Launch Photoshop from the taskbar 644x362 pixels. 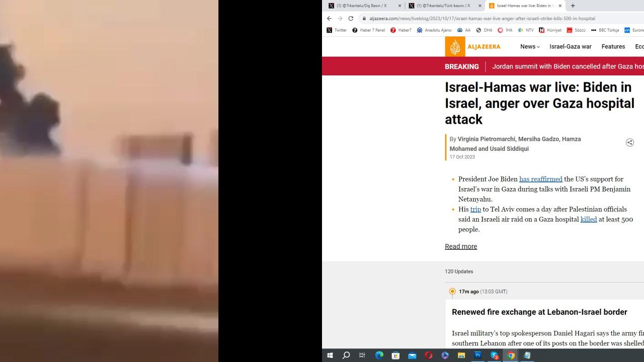click(477, 355)
